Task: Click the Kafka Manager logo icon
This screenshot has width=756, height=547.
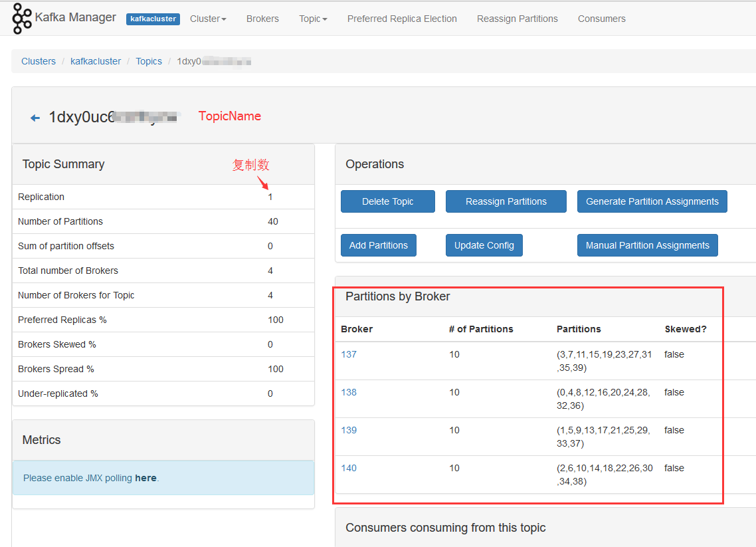Action: [x=22, y=19]
